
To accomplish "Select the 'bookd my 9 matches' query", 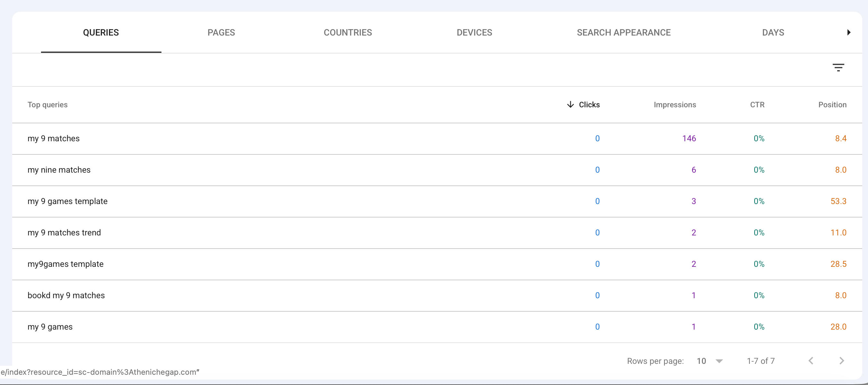I will click(x=66, y=295).
